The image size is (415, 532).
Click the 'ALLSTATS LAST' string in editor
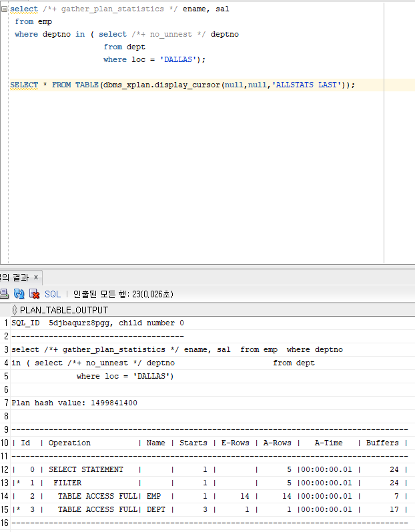tap(306, 85)
